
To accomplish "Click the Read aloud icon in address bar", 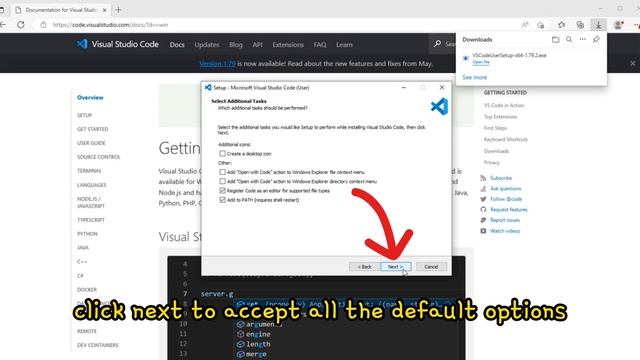I will (525, 25).
